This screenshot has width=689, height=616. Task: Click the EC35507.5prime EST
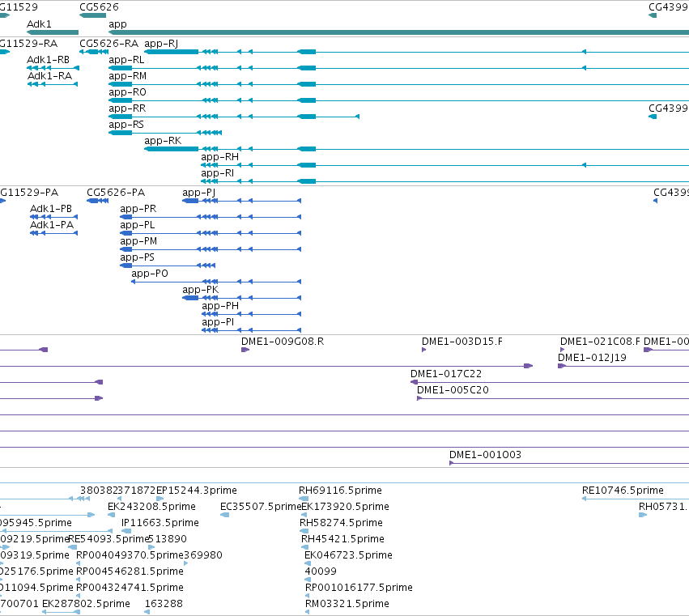pos(224,515)
